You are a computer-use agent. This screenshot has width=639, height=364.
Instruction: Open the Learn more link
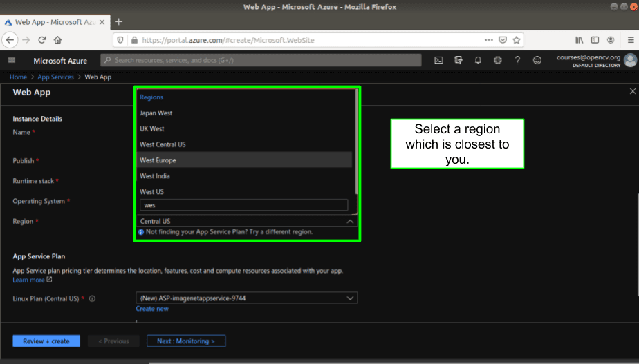(x=33, y=280)
